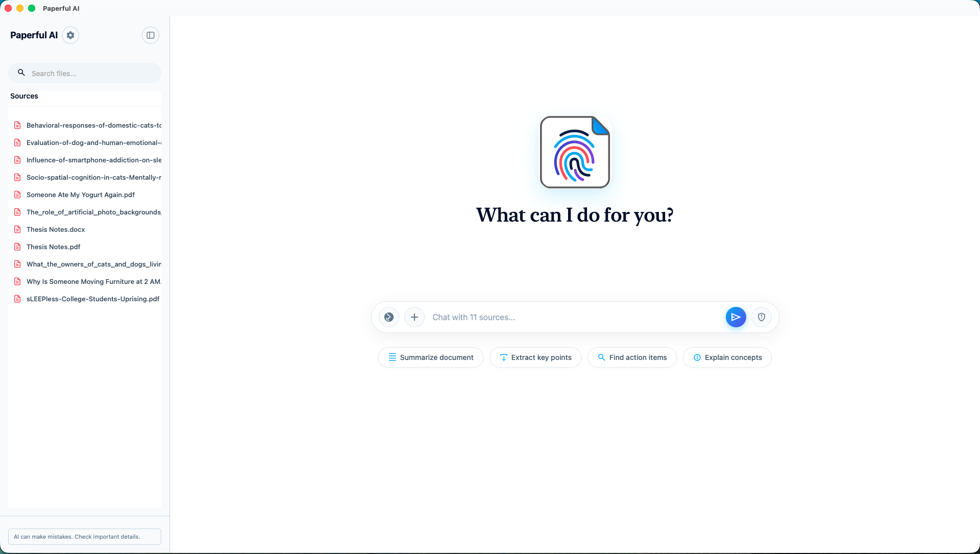
Task: Focus the Chat with 11 sources field
Action: click(x=575, y=317)
